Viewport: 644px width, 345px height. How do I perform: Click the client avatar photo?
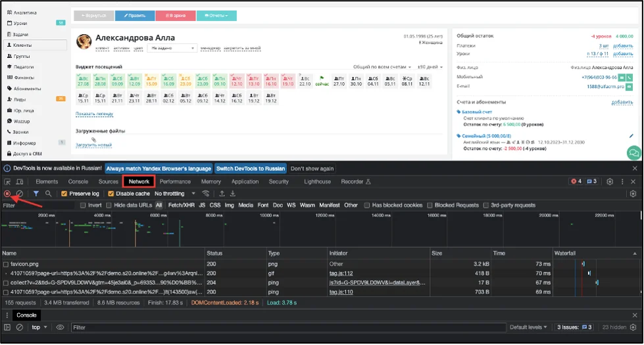point(84,41)
